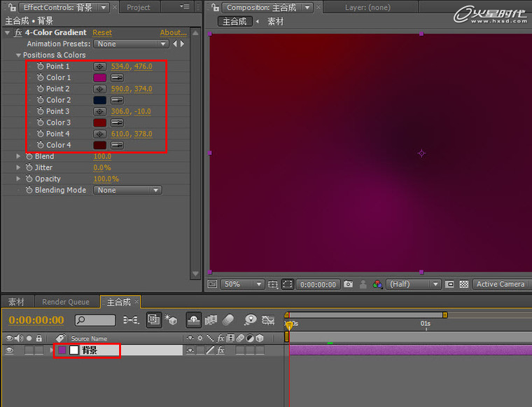Expand the Blend property triangle

(x=18, y=156)
